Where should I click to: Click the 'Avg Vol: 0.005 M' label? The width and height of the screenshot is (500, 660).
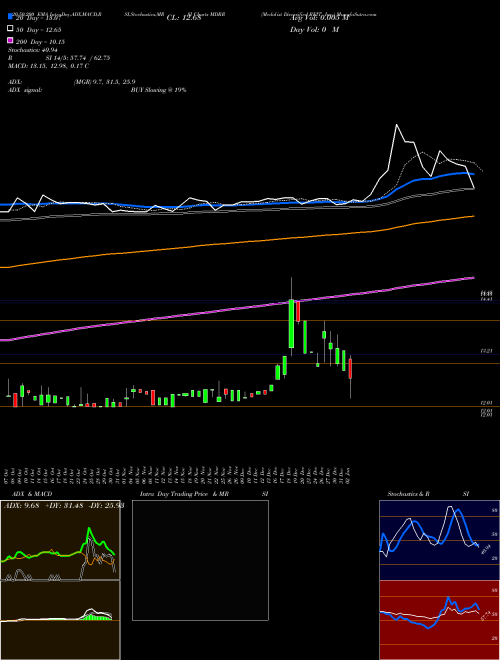(319, 18)
